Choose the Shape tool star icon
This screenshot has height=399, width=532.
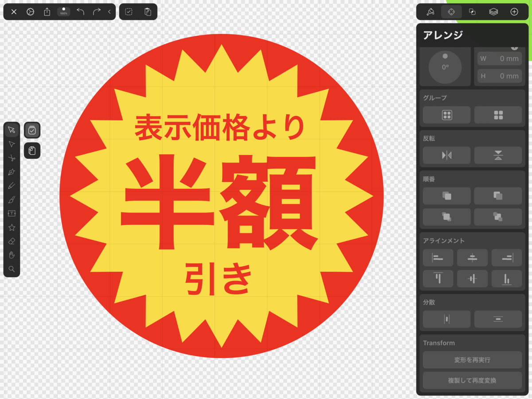click(12, 227)
